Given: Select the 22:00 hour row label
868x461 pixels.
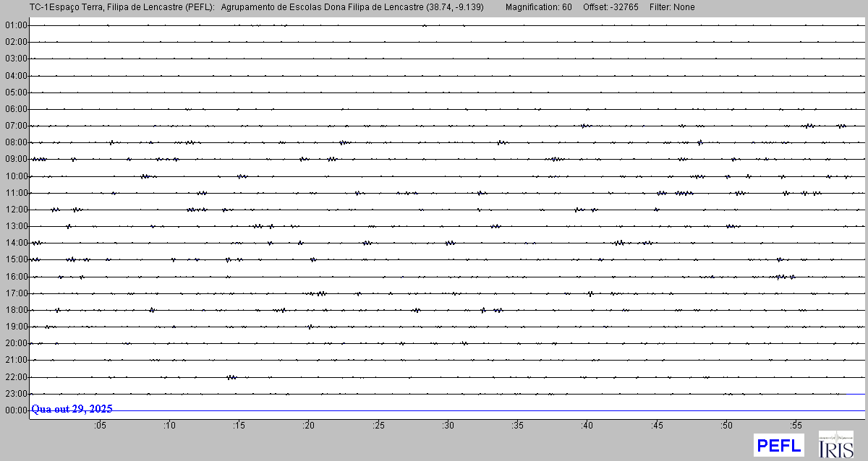Looking at the screenshot, I should [16, 377].
